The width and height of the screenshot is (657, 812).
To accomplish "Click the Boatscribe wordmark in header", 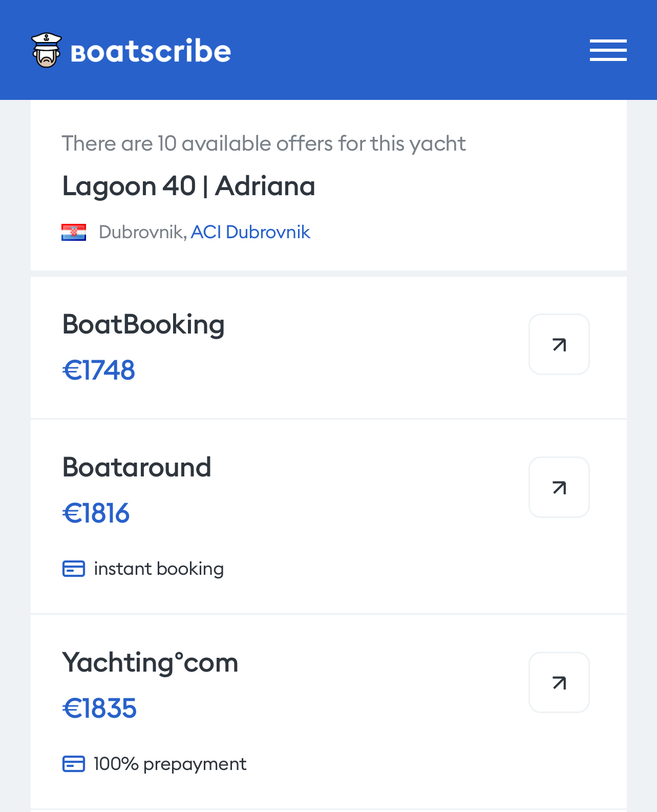I will [151, 51].
